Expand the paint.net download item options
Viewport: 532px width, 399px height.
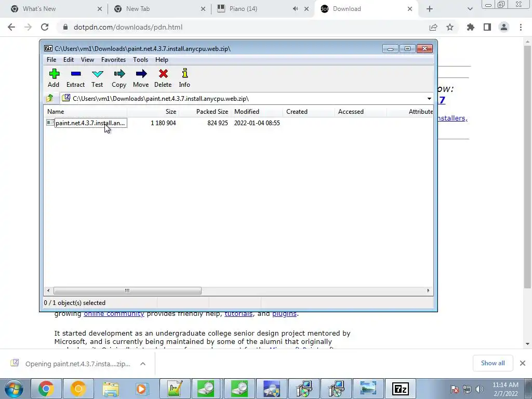143,364
